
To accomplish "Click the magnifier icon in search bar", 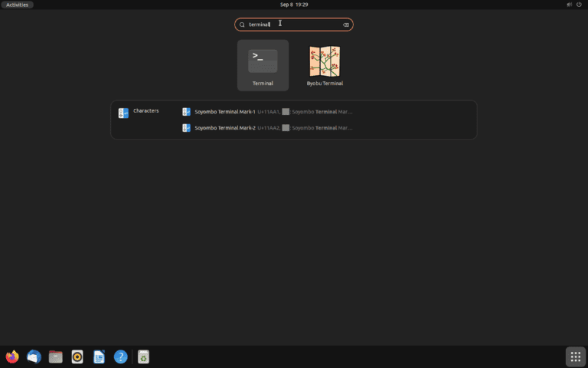I will 243,25.
